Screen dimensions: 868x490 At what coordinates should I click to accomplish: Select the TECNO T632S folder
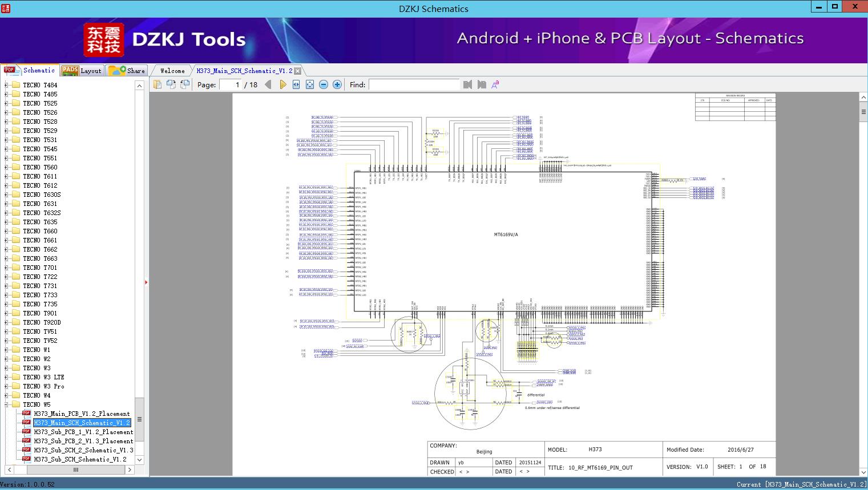42,213
